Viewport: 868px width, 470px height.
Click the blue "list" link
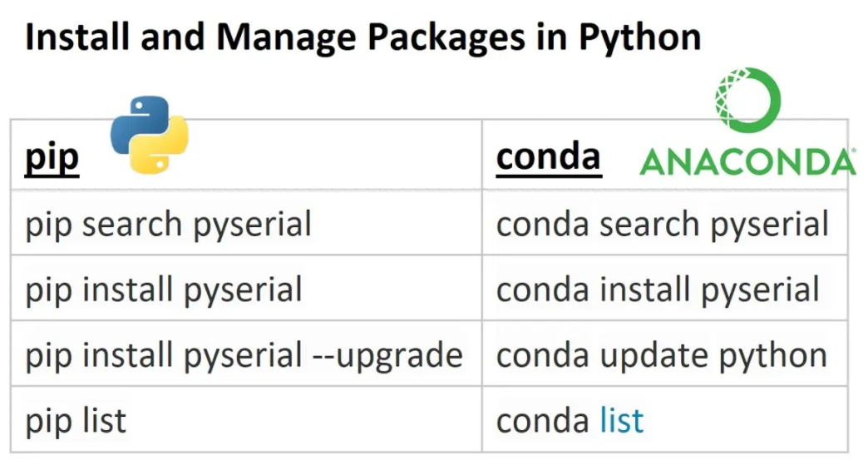(621, 421)
